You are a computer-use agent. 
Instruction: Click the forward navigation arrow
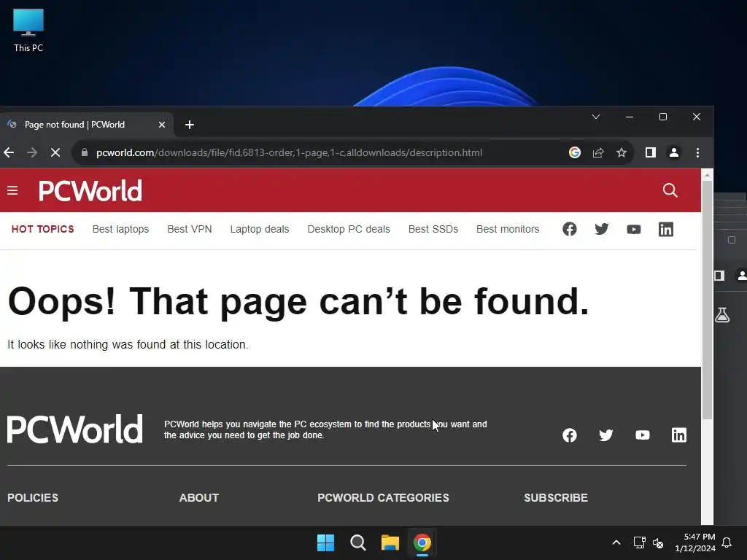tap(32, 152)
